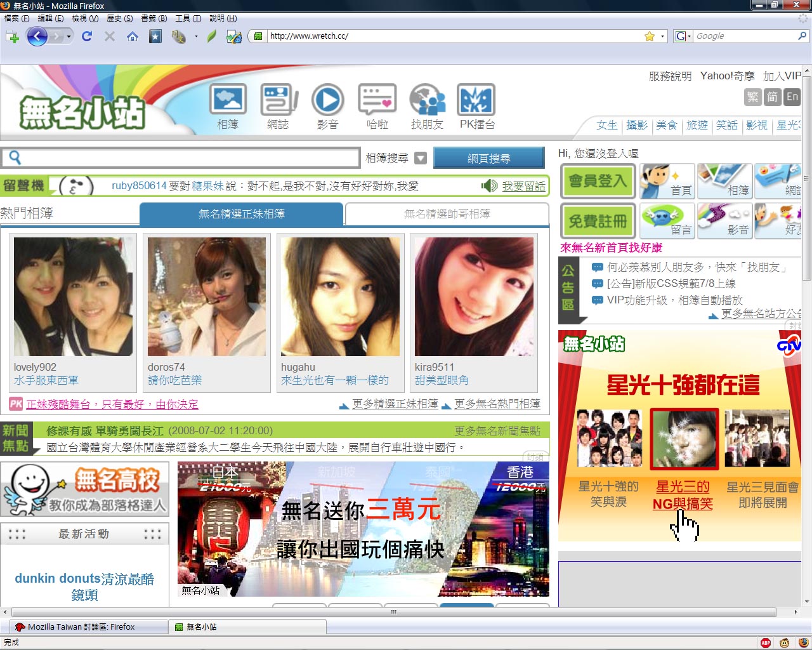Open the 歷史 (History) menu
Screen dimensions: 812x650
[120, 18]
